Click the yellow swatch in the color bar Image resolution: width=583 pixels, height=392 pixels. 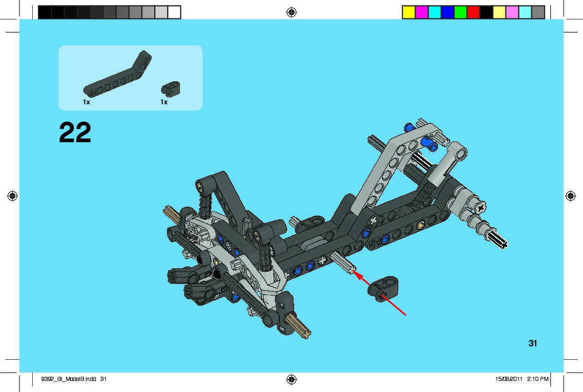tap(409, 12)
